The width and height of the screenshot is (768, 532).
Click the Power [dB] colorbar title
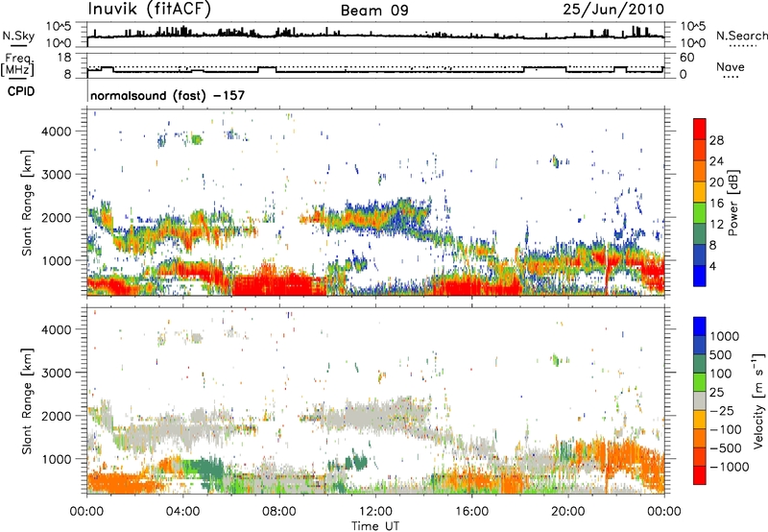click(733, 203)
